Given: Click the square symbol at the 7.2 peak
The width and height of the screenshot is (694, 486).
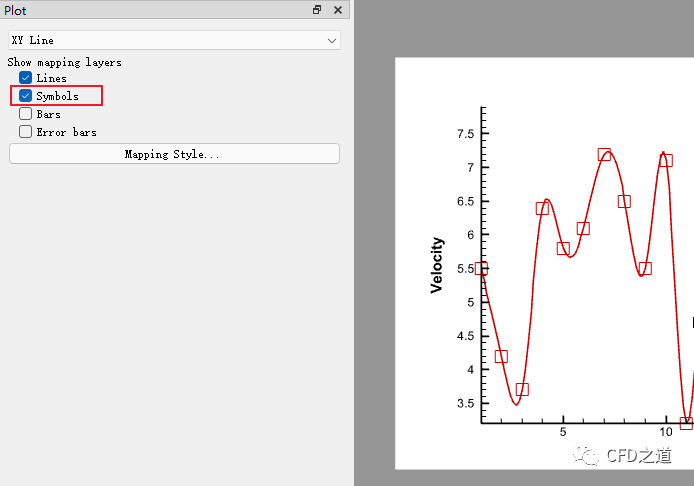Looking at the screenshot, I should tap(604, 155).
